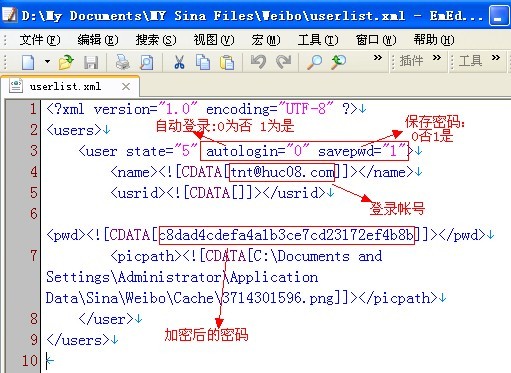
Task: Click the version="1.0" text
Action: (146, 109)
